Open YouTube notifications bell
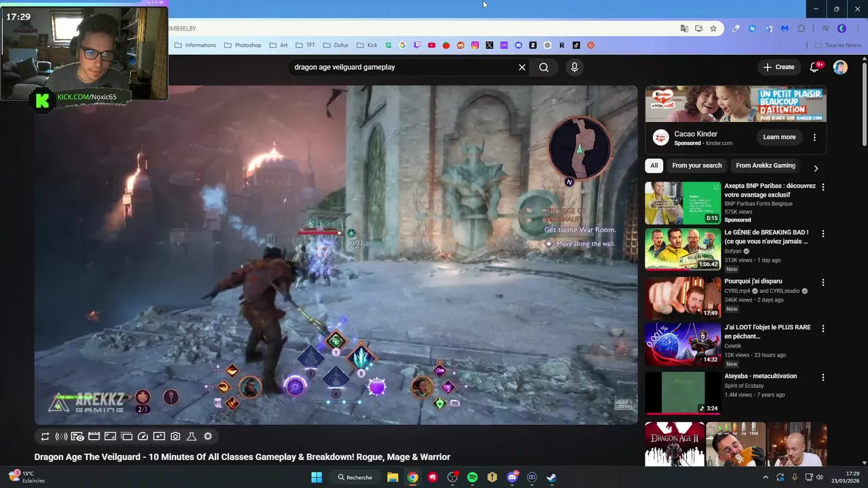This screenshot has height=488, width=868. coord(815,67)
